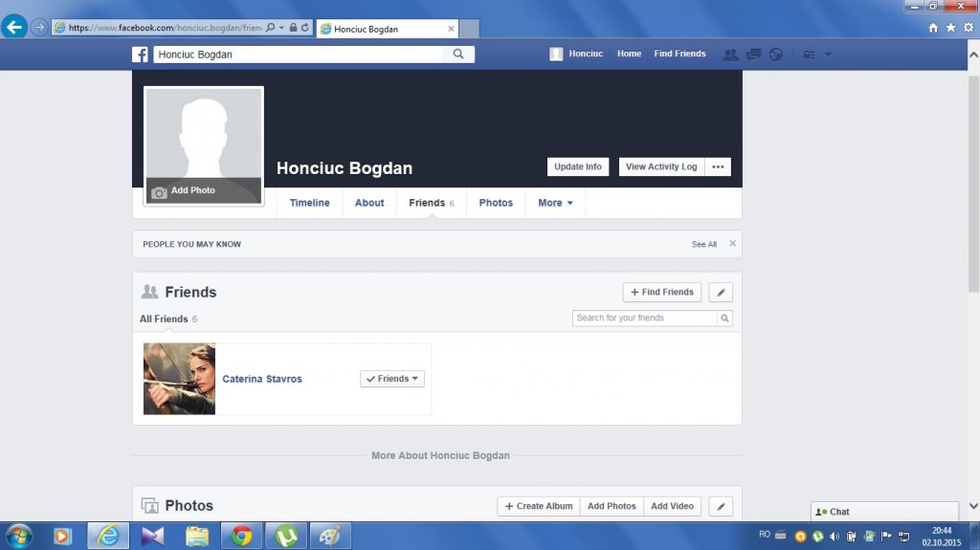Switch to the Photos tab
Screen dimensions: 980x550
tap(496, 203)
